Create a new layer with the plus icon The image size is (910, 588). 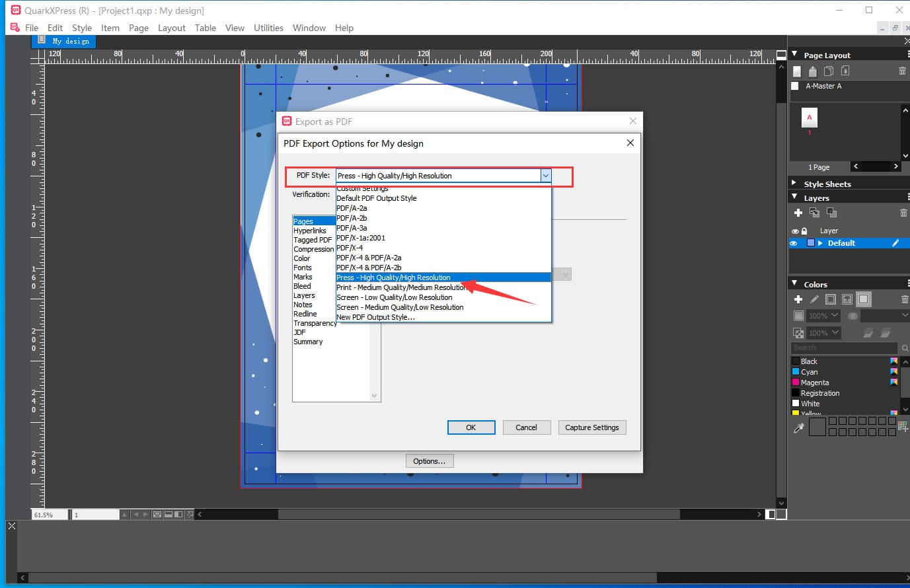tap(798, 213)
